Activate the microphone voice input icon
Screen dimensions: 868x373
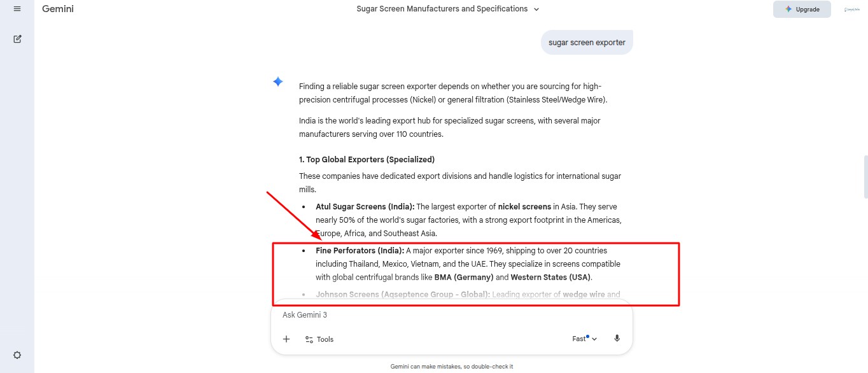pos(617,339)
